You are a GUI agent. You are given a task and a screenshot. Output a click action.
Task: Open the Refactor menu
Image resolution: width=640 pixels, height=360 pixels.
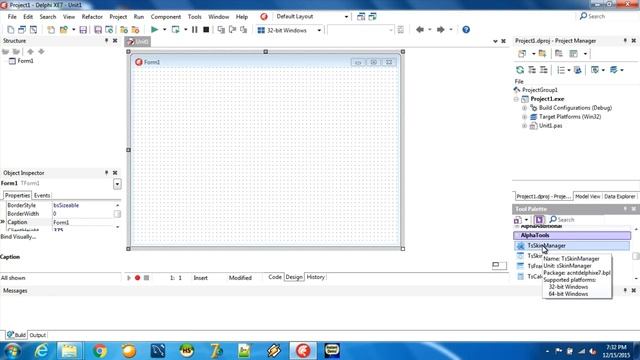coord(92,17)
